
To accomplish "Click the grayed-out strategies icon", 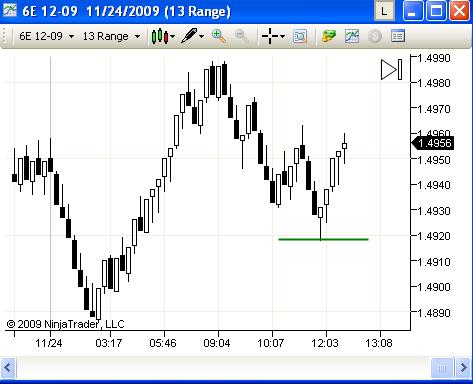I will coord(374,36).
